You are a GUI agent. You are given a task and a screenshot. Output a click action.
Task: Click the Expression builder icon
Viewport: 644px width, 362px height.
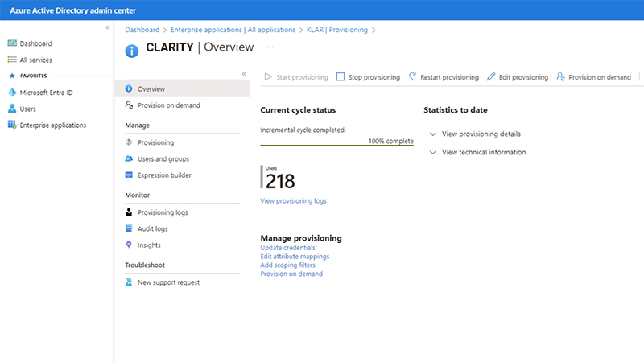[129, 175]
